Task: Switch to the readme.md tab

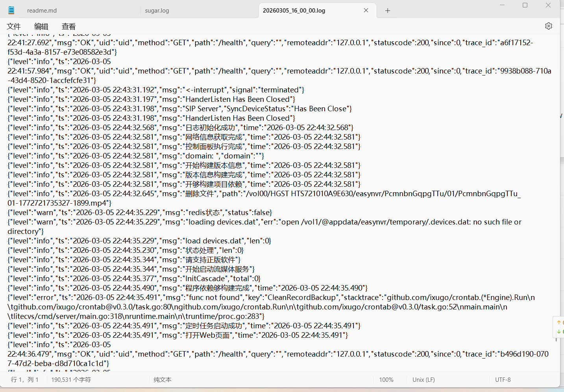Action: click(x=42, y=11)
